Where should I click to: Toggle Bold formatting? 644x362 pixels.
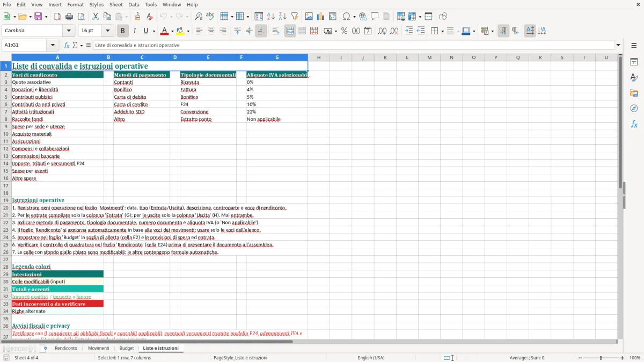pos(122,31)
